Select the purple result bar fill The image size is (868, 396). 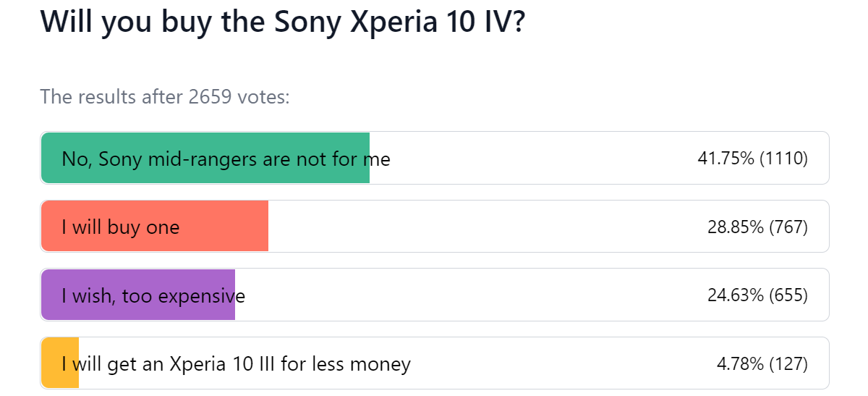[x=138, y=295]
